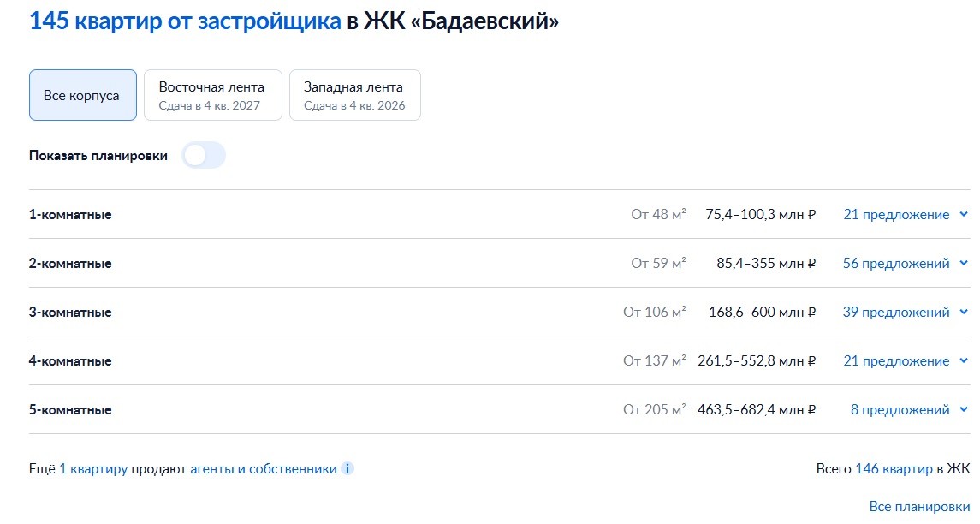
Task: Click the агенты и собственники link
Action: click(263, 469)
